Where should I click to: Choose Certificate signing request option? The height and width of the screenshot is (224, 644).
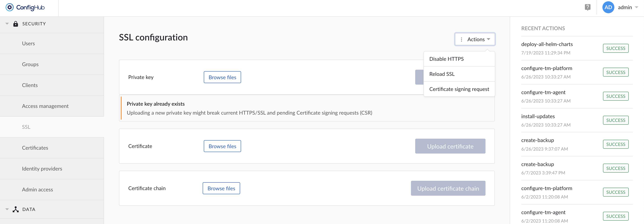pos(459,89)
